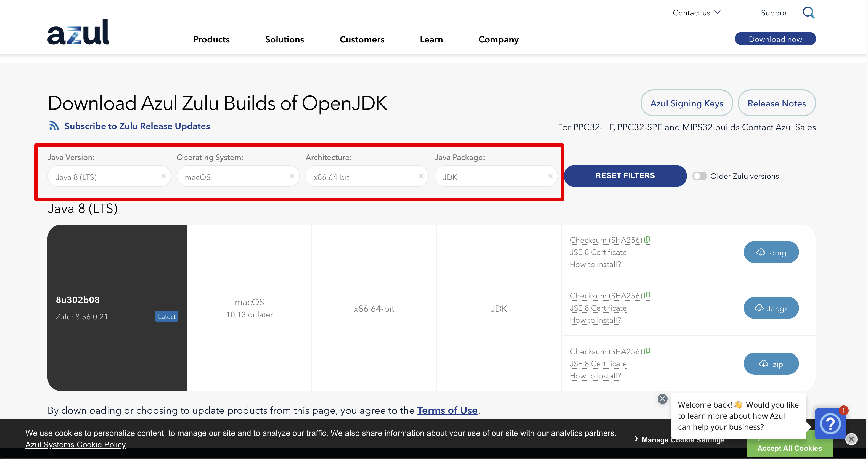
Task: Click Accept All Cookies
Action: coord(789,448)
